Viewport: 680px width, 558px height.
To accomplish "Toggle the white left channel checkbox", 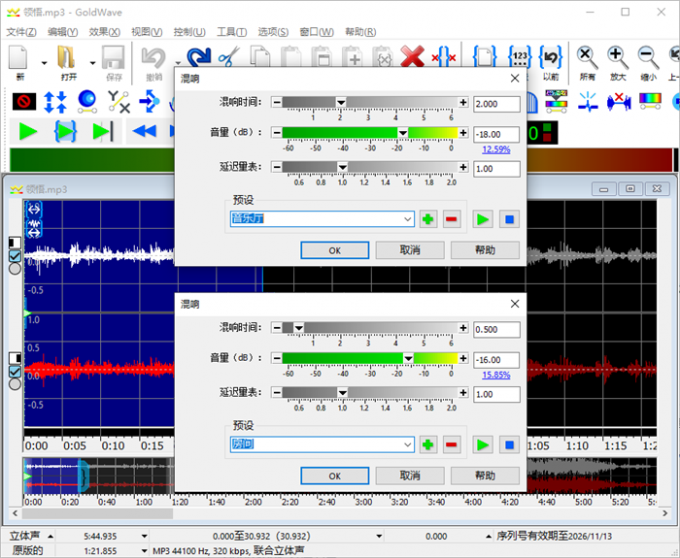I will pyautogui.click(x=15, y=256).
